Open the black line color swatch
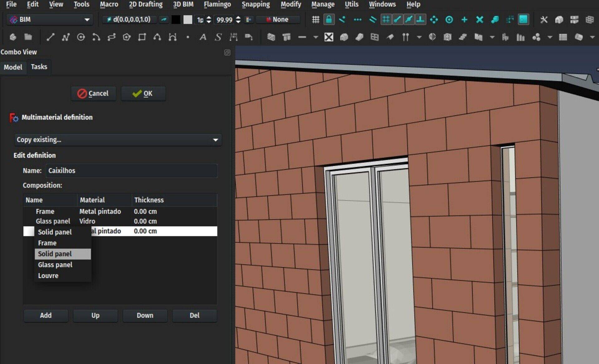This screenshot has width=599, height=364. tap(176, 20)
